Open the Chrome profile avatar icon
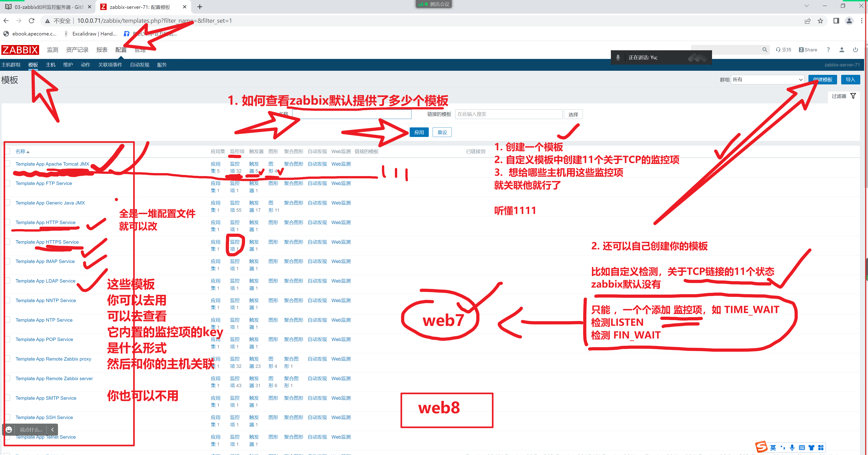 (x=849, y=21)
